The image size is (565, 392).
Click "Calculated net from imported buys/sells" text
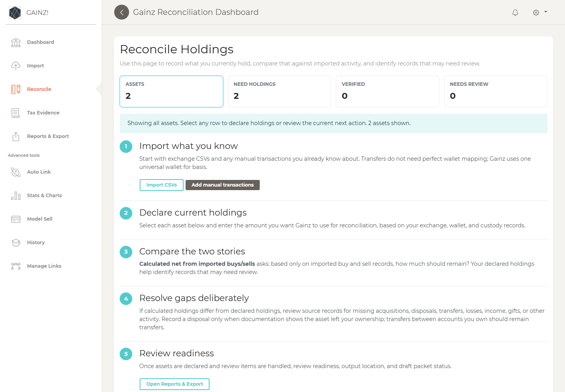[197, 264]
